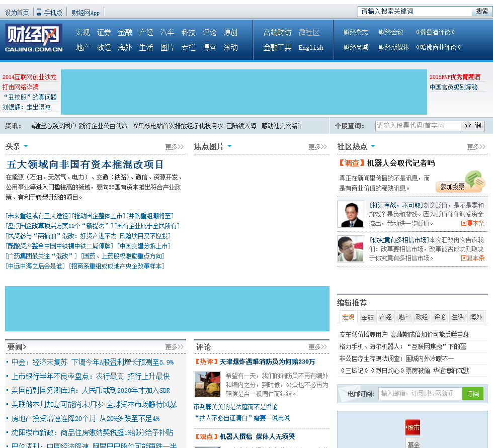Open the 美联储本月加息可能尚未归零 news item
Screen dimensions: 493x448
pos(94,404)
